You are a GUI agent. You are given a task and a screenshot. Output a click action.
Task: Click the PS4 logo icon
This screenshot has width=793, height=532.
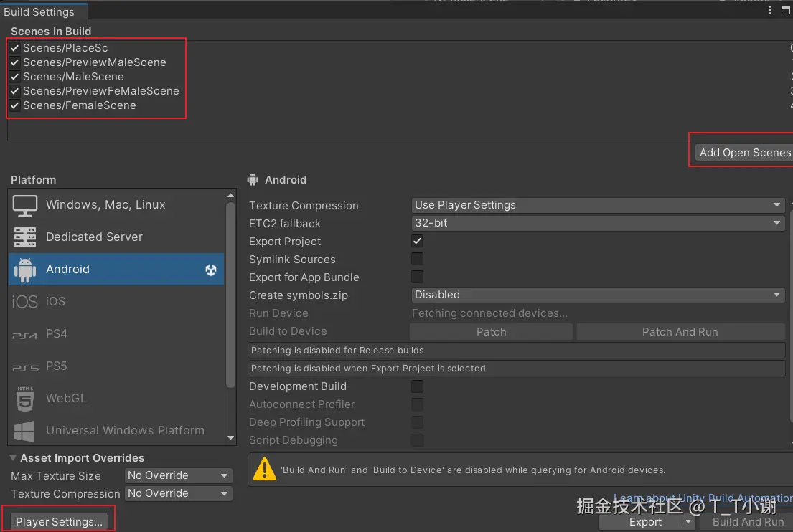coord(25,336)
